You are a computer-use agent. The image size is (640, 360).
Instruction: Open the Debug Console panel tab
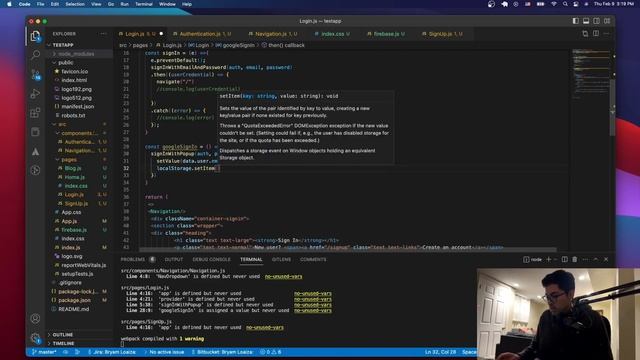(211, 260)
